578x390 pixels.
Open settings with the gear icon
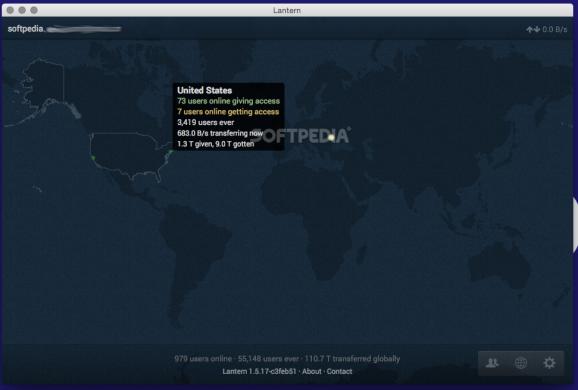click(x=549, y=363)
